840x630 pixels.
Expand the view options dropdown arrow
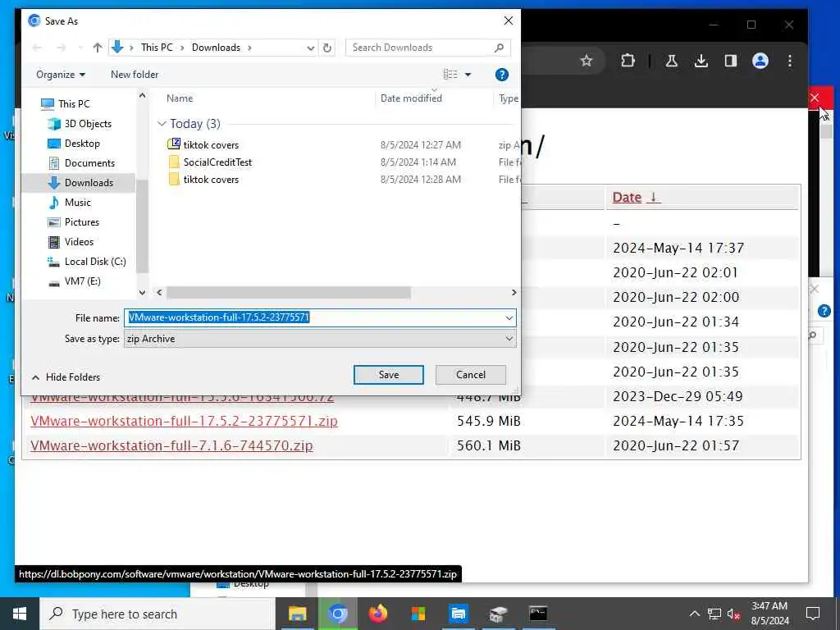(x=468, y=75)
